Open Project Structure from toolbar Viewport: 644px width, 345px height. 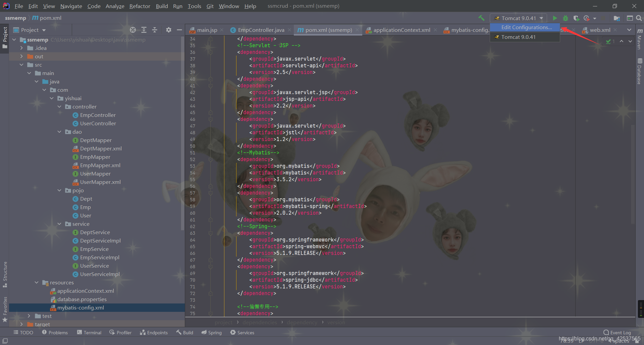[x=616, y=18]
